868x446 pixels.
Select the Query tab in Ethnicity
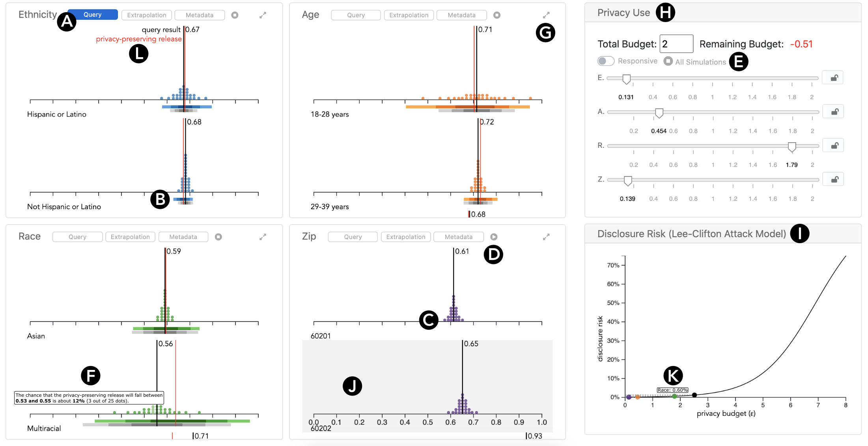pyautogui.click(x=93, y=15)
